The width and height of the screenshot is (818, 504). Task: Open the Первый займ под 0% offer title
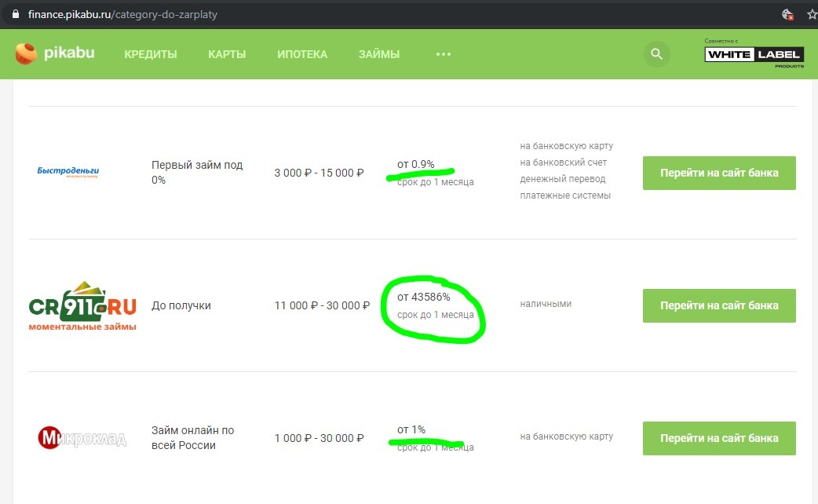pos(197,173)
